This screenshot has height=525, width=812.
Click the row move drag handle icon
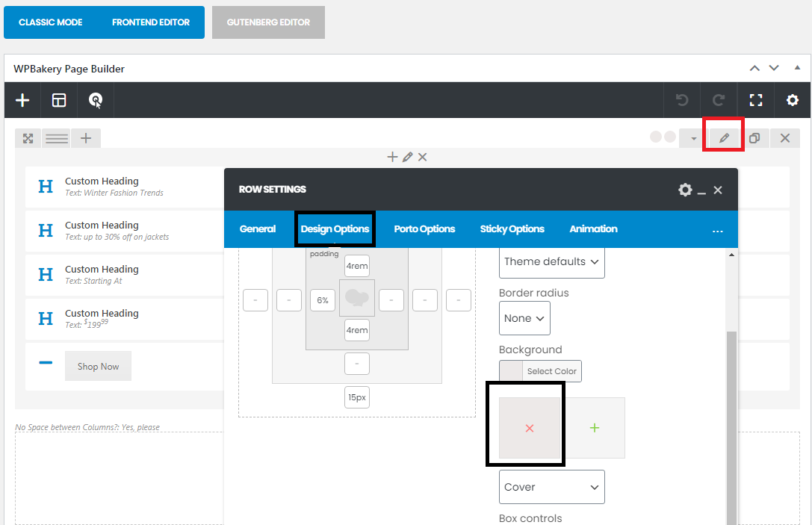coord(28,138)
